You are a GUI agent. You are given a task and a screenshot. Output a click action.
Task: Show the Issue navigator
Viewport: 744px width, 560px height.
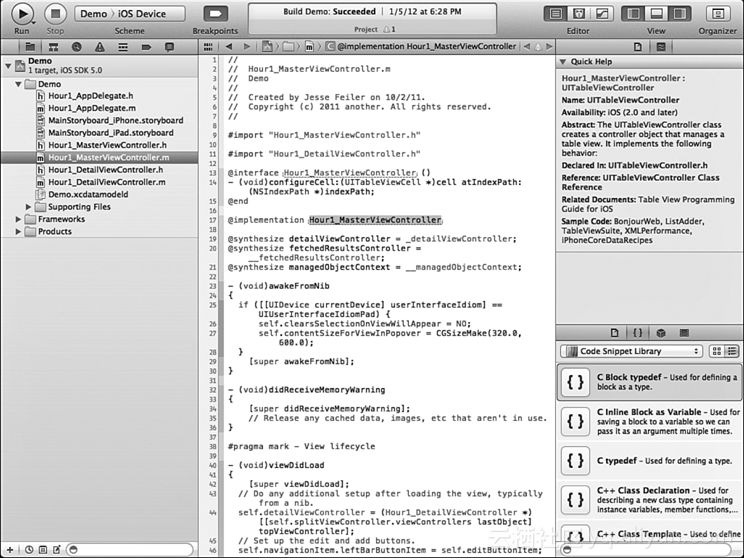100,47
